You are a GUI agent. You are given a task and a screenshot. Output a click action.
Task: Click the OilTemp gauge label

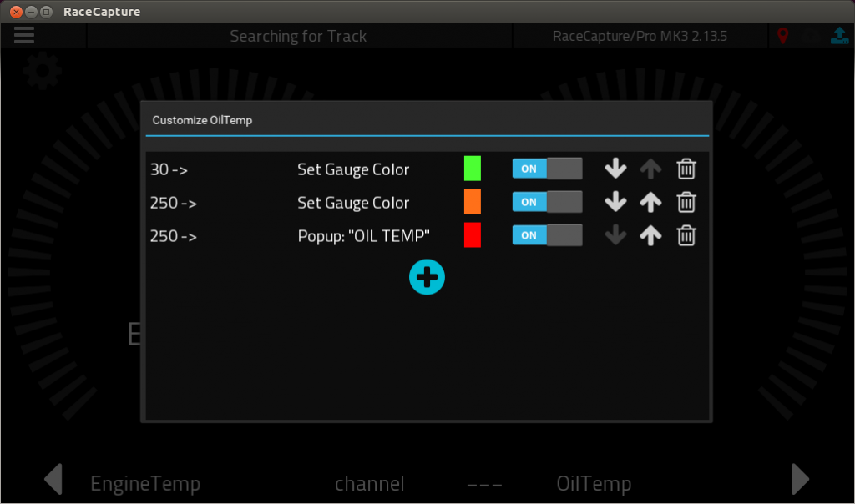594,483
